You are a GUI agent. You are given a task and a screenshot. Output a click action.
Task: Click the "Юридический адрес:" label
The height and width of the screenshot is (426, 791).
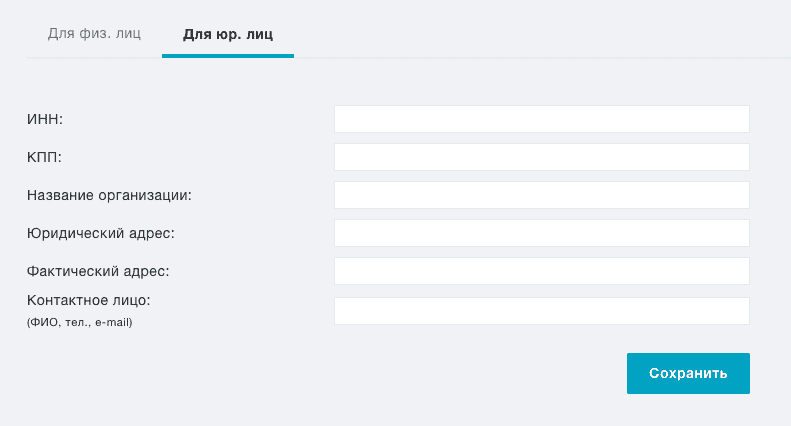coord(100,233)
